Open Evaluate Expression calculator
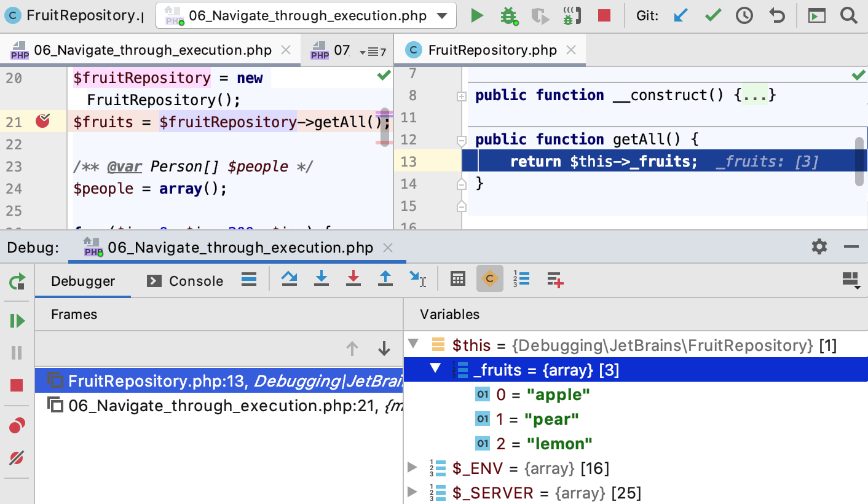 tap(458, 279)
